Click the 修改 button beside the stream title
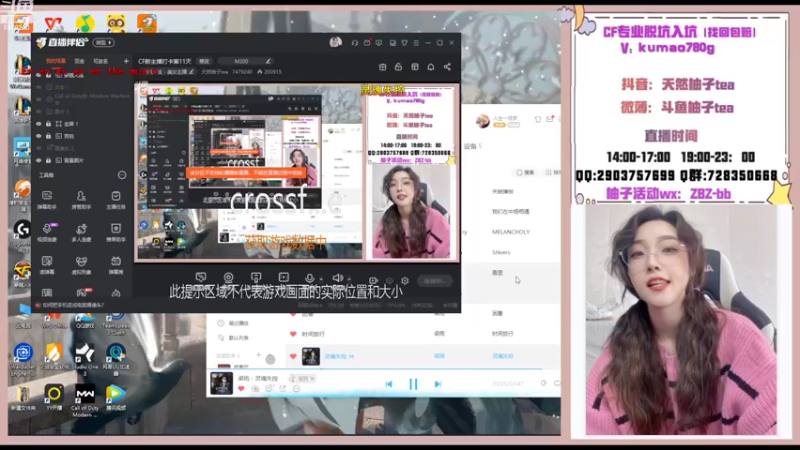This screenshot has width=800, height=450. tap(204, 61)
